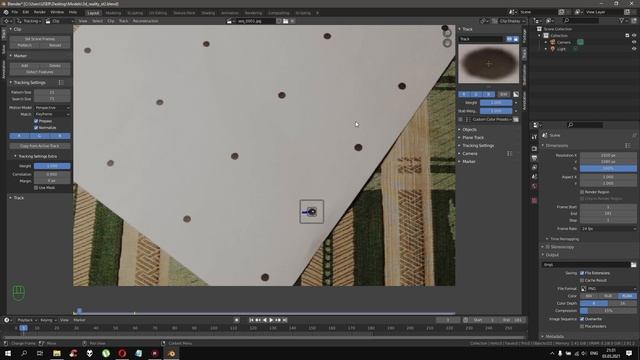Viewport: 640px width, 360px height.
Task: Toggle the File Extensions checkbox
Action: click(x=582, y=273)
